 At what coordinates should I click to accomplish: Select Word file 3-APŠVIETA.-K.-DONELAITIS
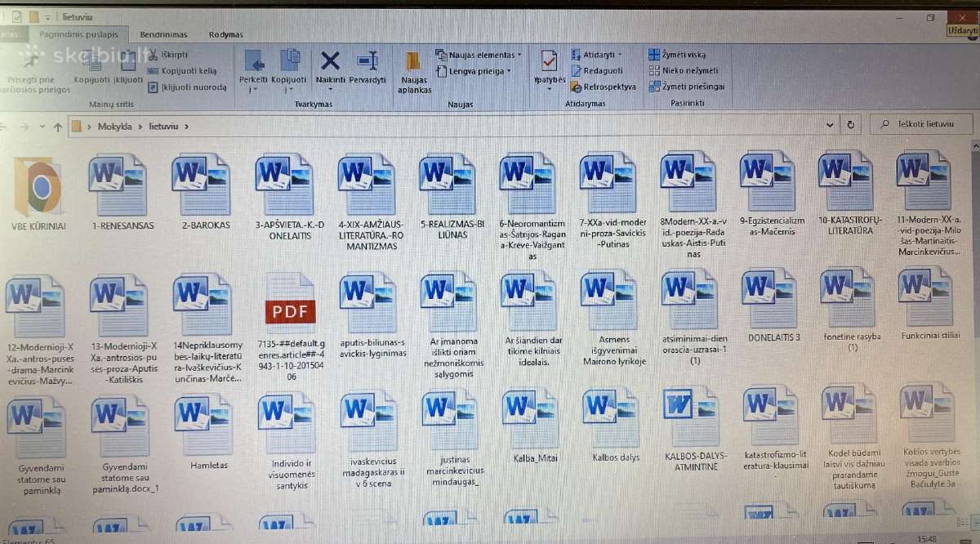point(289,196)
